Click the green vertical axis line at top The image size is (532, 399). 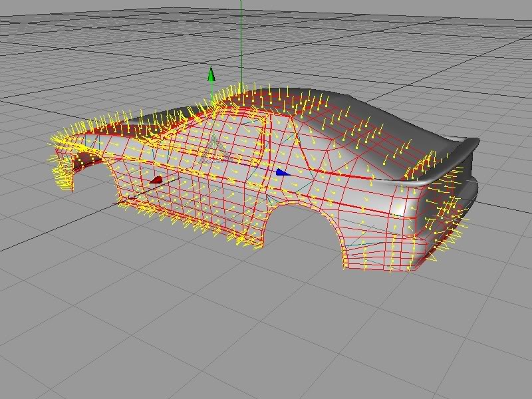click(241, 27)
